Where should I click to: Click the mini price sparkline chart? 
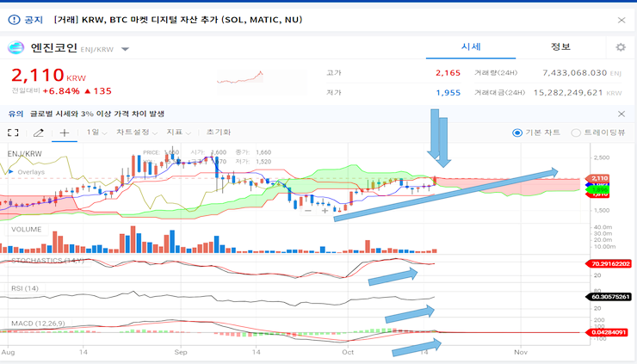point(240,77)
